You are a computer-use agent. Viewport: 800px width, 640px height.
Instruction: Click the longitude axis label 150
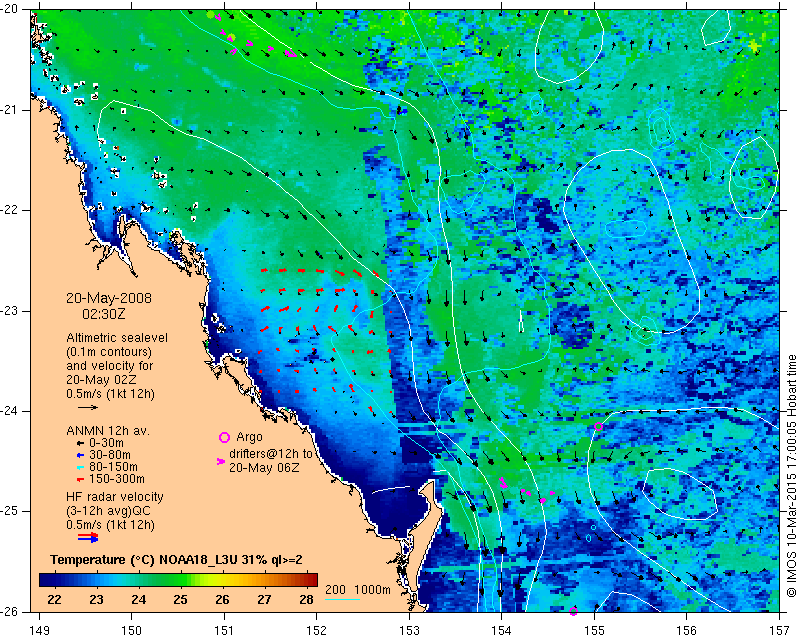coord(132,631)
